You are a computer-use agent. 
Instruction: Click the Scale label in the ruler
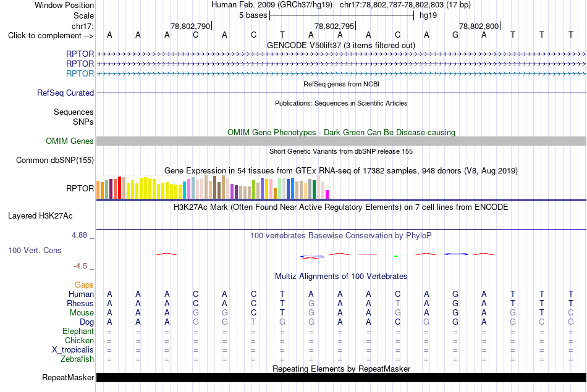point(83,15)
